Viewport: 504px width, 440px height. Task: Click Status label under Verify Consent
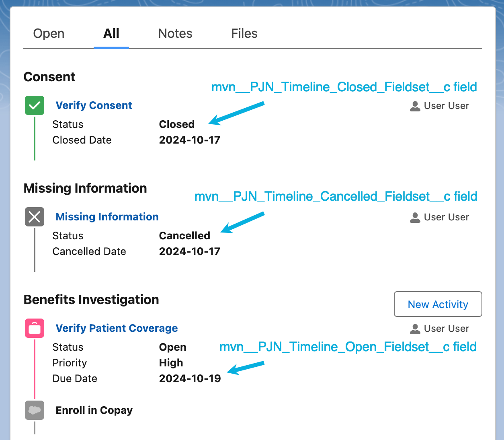[68, 124]
